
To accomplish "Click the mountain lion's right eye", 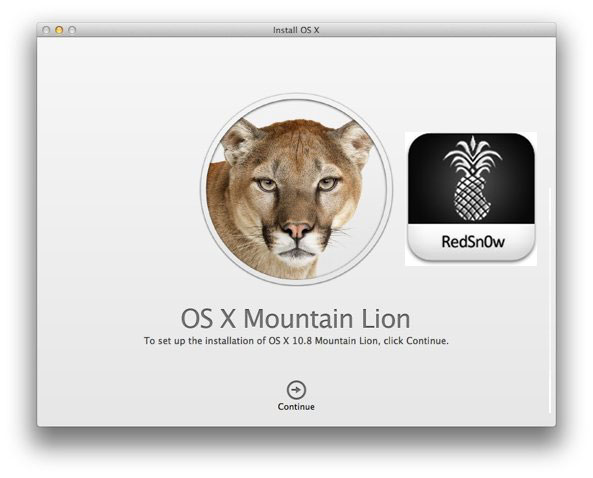I will click(x=327, y=184).
